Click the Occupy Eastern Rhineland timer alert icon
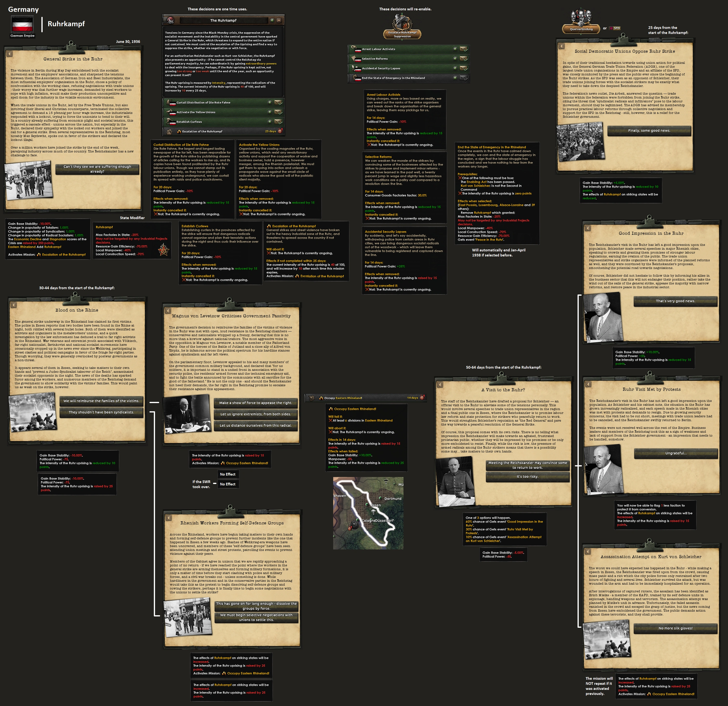This screenshot has height=706, width=728. point(422,398)
